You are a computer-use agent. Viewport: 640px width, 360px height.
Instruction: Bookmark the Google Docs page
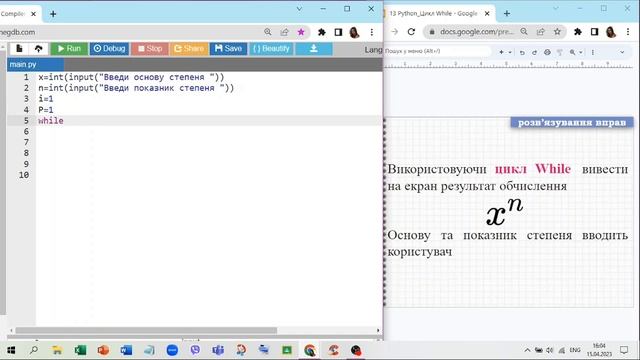click(x=557, y=31)
